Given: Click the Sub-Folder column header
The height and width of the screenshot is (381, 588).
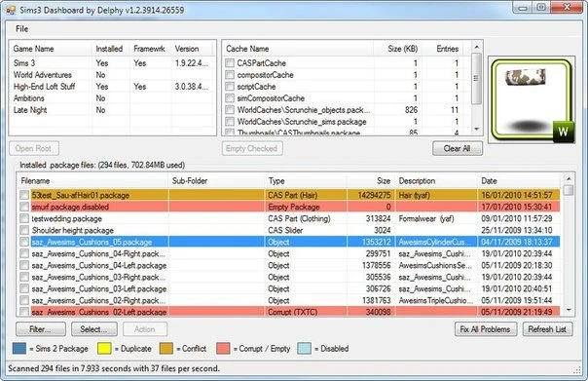Looking at the screenshot, I should tap(216, 181).
